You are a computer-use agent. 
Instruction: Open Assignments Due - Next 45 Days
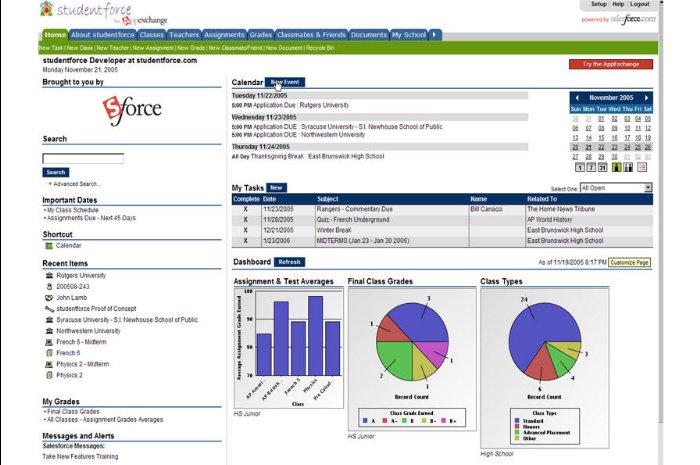(91, 218)
